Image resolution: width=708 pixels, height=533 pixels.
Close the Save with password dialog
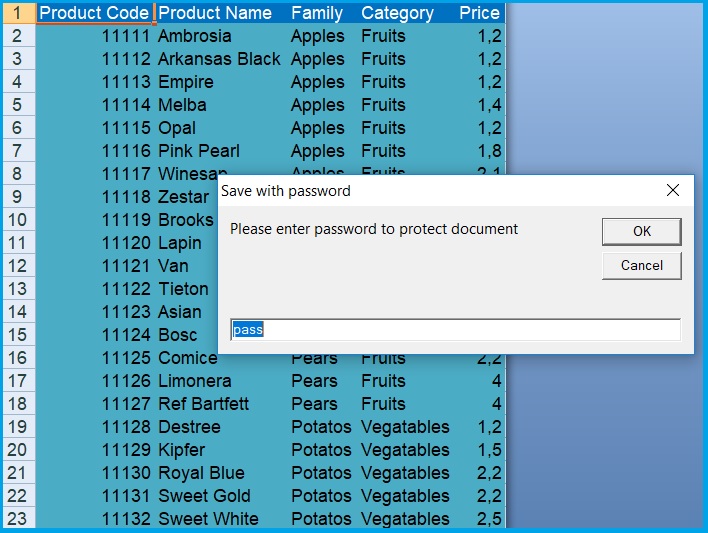(673, 190)
